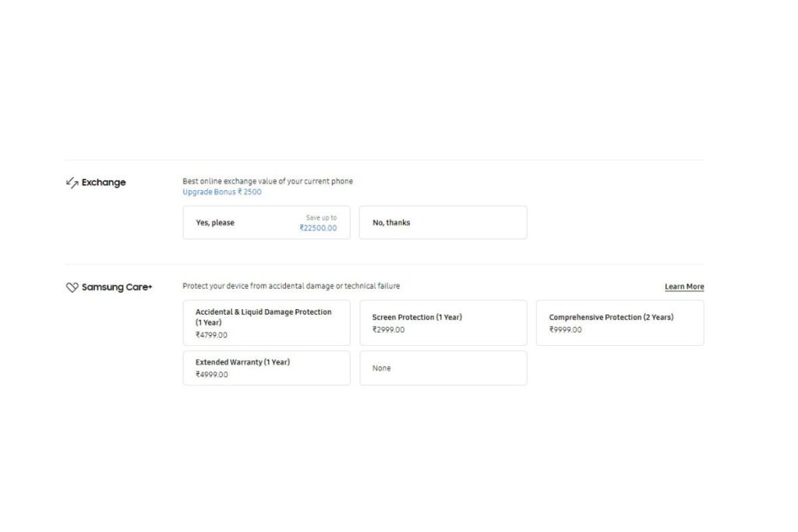The image size is (798, 532).
Task: Click the Samsung Care+ section heading
Action: click(117, 287)
